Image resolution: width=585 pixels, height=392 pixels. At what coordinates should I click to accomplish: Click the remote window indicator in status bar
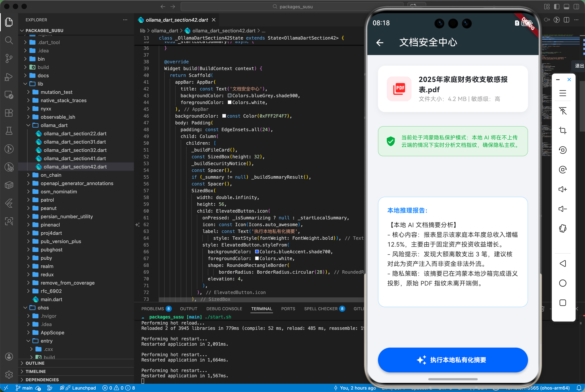coord(6,388)
